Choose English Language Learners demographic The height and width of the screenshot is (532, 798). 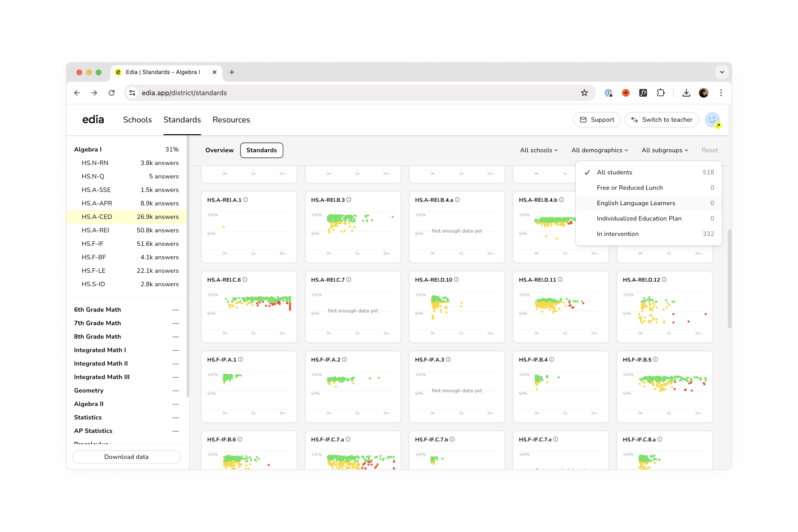[635, 203]
